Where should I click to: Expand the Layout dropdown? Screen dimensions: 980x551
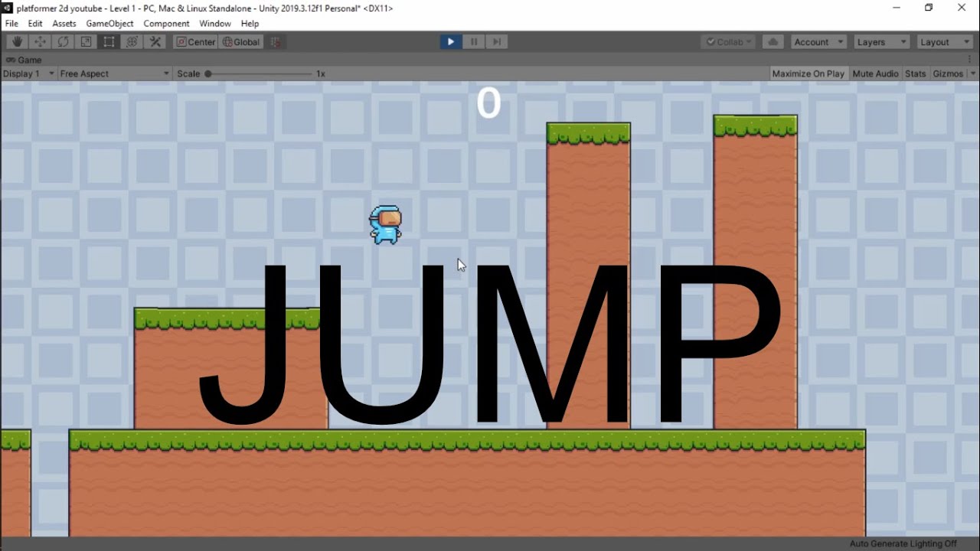[x=944, y=42]
